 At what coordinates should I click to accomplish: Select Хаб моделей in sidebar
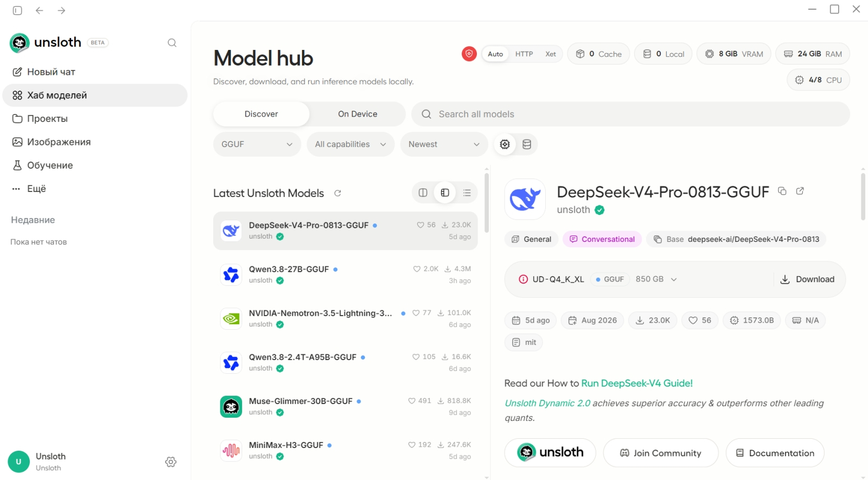coord(95,95)
